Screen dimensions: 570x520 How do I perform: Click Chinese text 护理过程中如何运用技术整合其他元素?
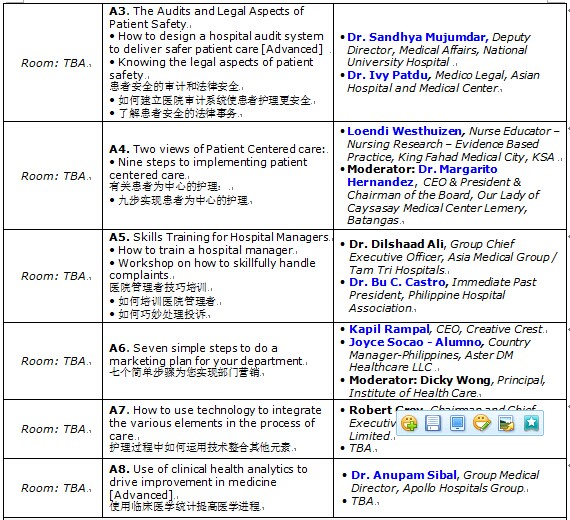tap(201, 447)
